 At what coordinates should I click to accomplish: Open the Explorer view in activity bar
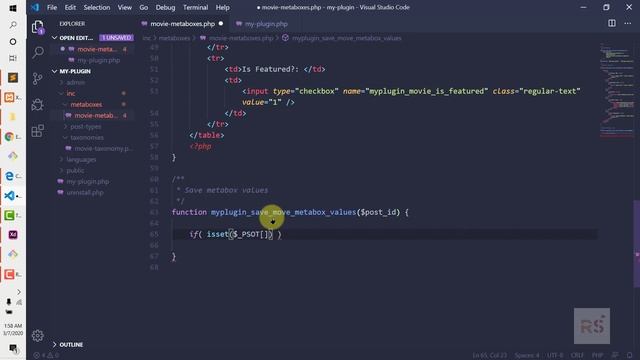click(38, 27)
